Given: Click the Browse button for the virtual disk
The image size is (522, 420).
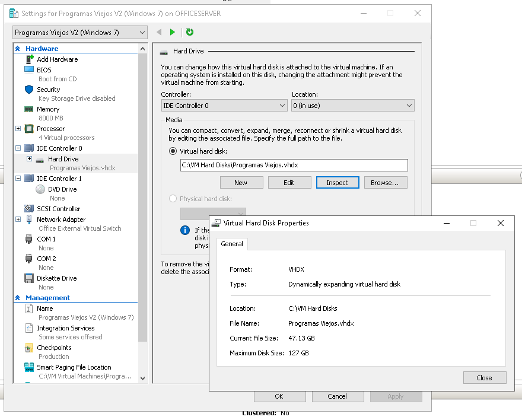Looking at the screenshot, I should coord(386,182).
